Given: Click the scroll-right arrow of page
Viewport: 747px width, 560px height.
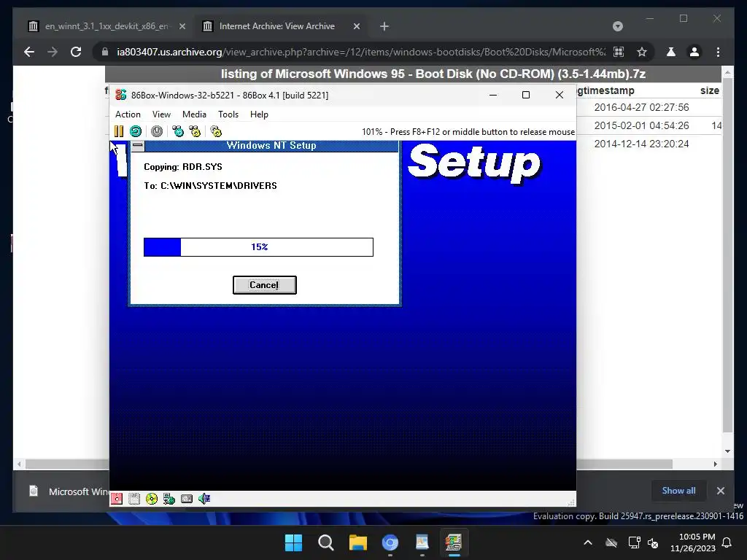Looking at the screenshot, I should (715, 464).
